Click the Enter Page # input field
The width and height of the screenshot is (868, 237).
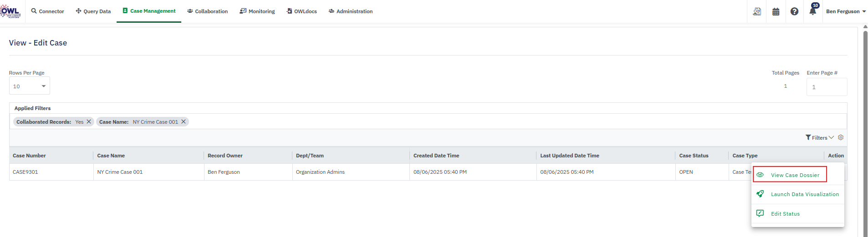pyautogui.click(x=827, y=87)
